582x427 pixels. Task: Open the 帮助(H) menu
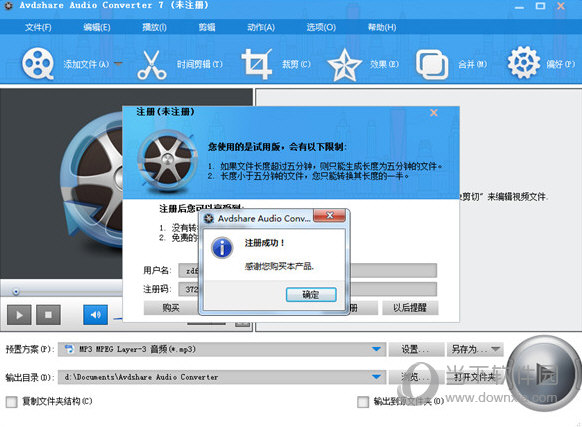point(382,27)
